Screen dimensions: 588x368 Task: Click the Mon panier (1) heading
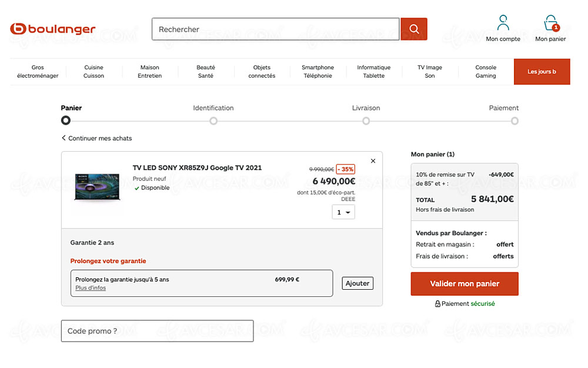tap(433, 155)
